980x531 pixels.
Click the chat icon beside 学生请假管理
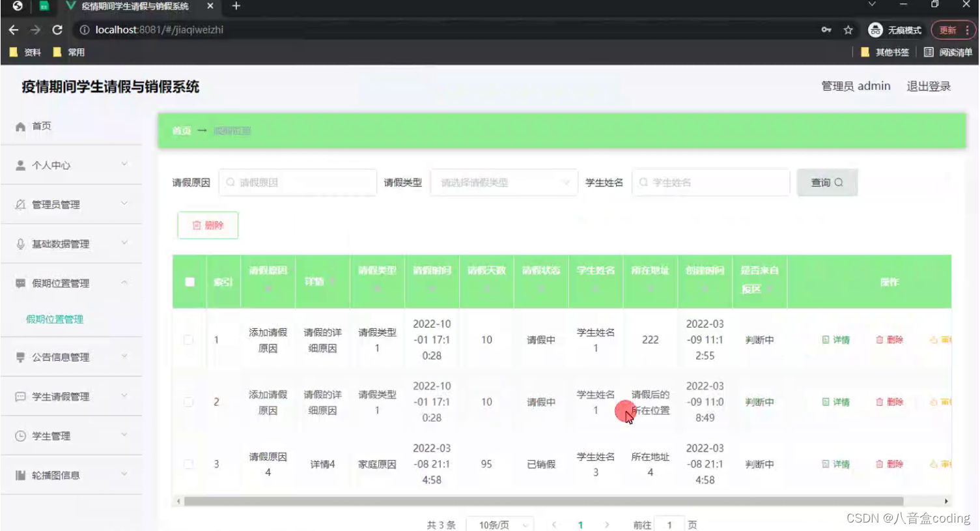(20, 397)
